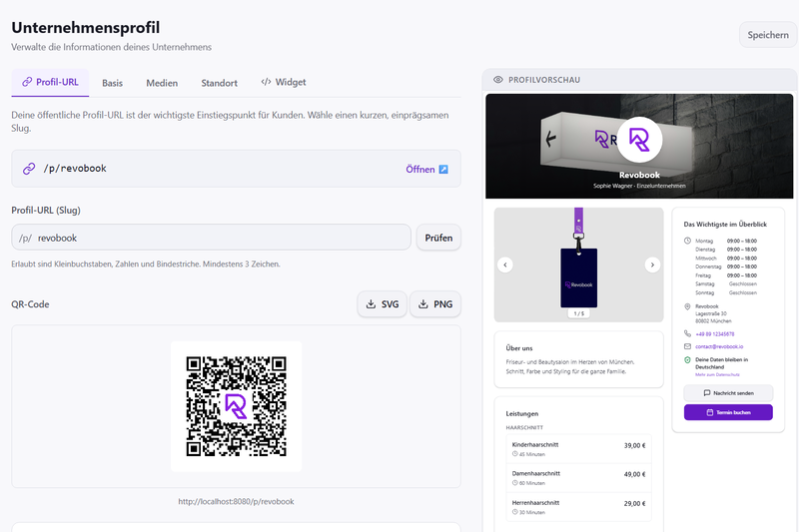Screen dimensions: 799x532
Task: Switch to the Basis tab
Action: 112,83
